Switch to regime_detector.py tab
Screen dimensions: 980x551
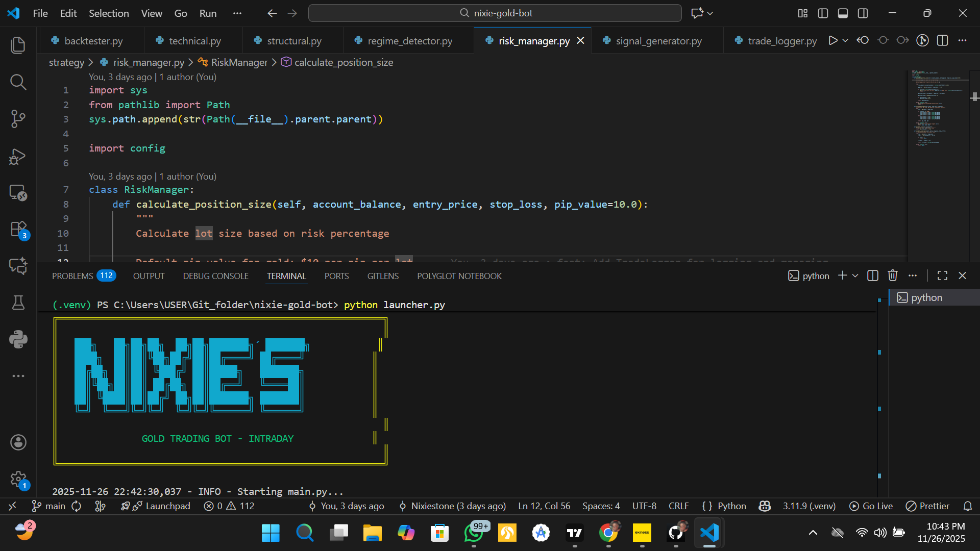409,41
